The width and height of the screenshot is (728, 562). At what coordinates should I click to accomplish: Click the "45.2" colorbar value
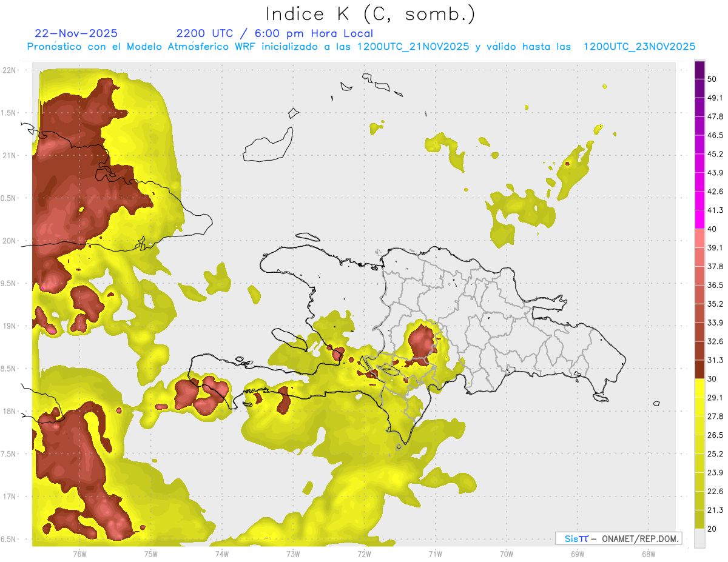coord(715,154)
